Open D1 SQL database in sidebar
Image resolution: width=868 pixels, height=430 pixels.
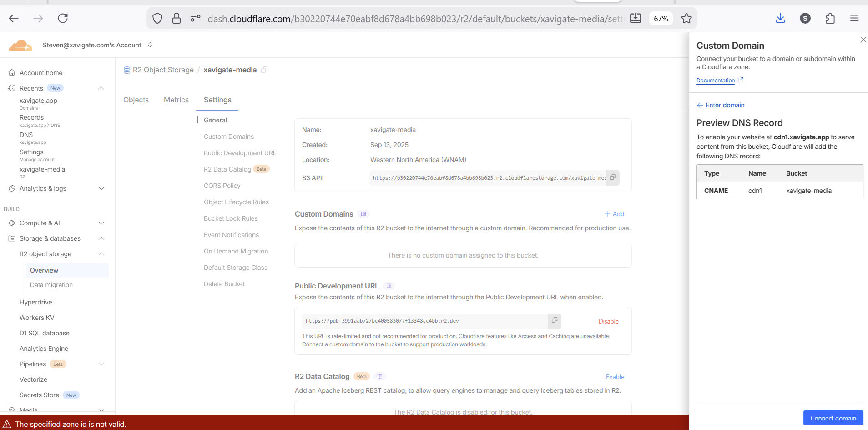click(x=45, y=333)
